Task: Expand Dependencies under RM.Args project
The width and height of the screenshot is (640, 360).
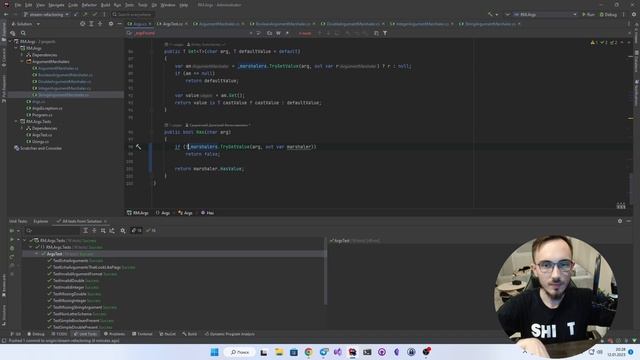Action: 22,55
